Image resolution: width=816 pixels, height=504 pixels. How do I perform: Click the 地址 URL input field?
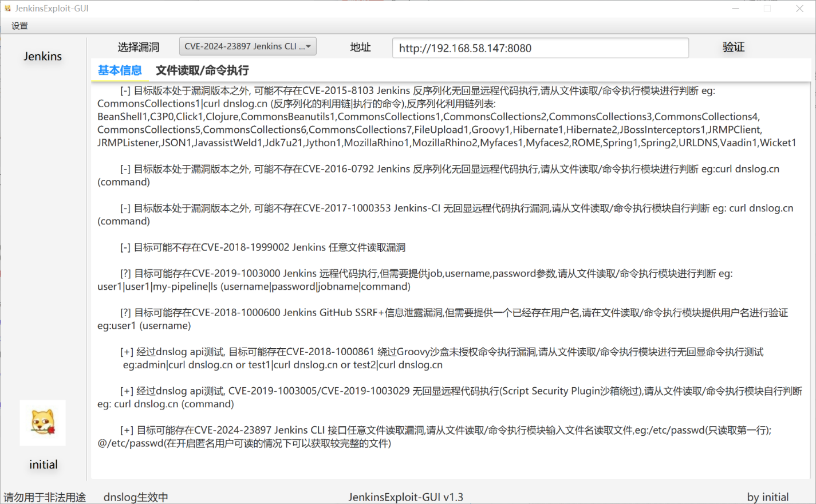[x=540, y=48]
